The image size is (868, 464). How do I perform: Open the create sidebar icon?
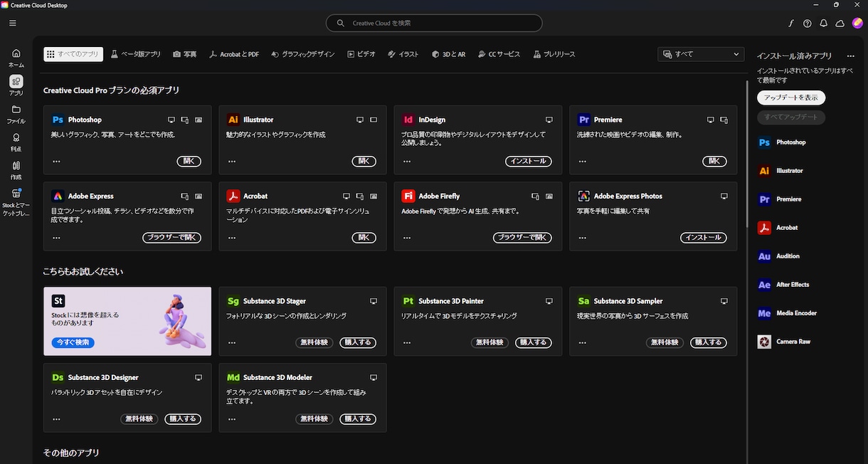pos(16,169)
